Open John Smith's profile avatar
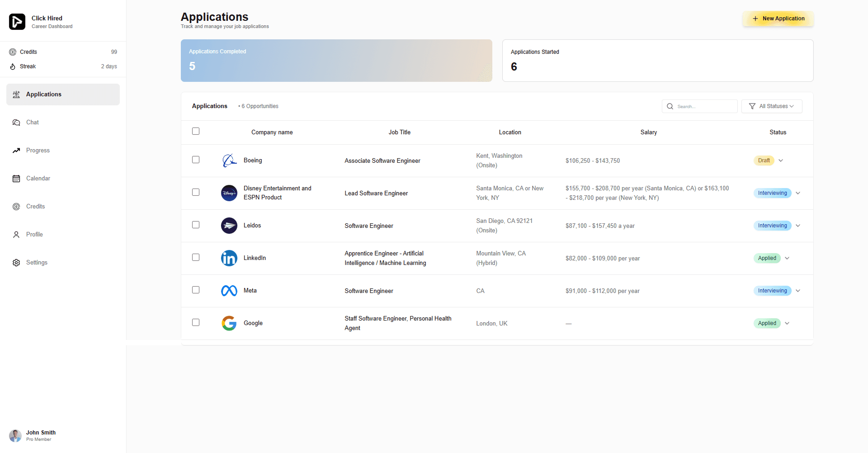This screenshot has width=868, height=453. pyautogui.click(x=15, y=435)
